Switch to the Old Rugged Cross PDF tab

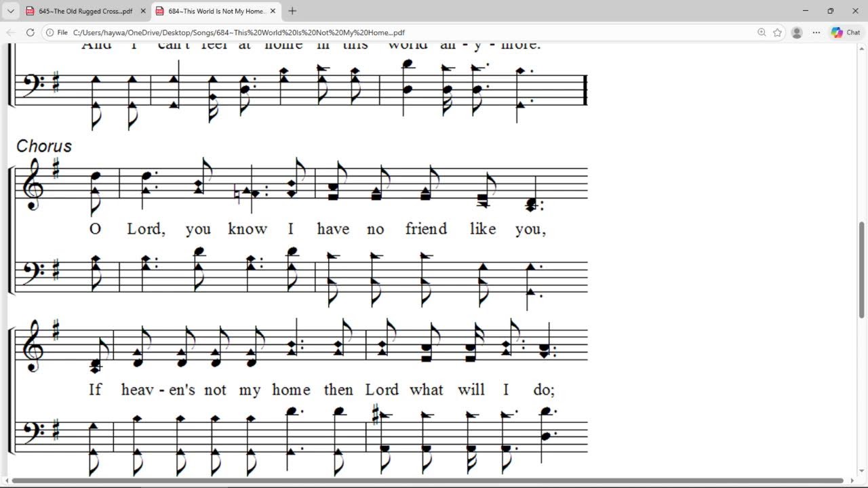85,11
